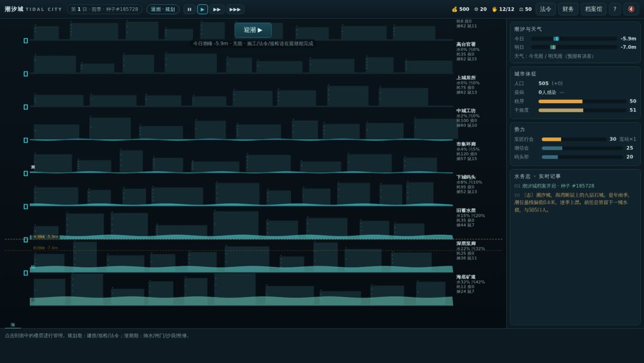Viewport: 644px width, 363px height.
Task: Select the 旧蓄水层 floor label
Action: tap(466, 211)
